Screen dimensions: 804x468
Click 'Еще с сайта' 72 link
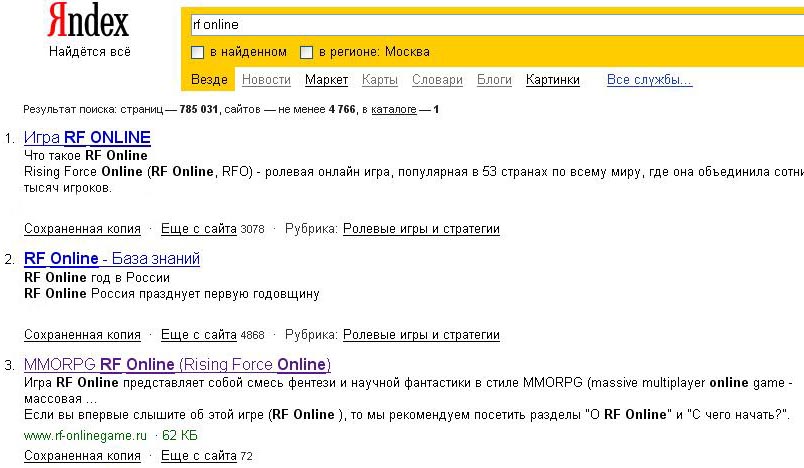[198, 456]
